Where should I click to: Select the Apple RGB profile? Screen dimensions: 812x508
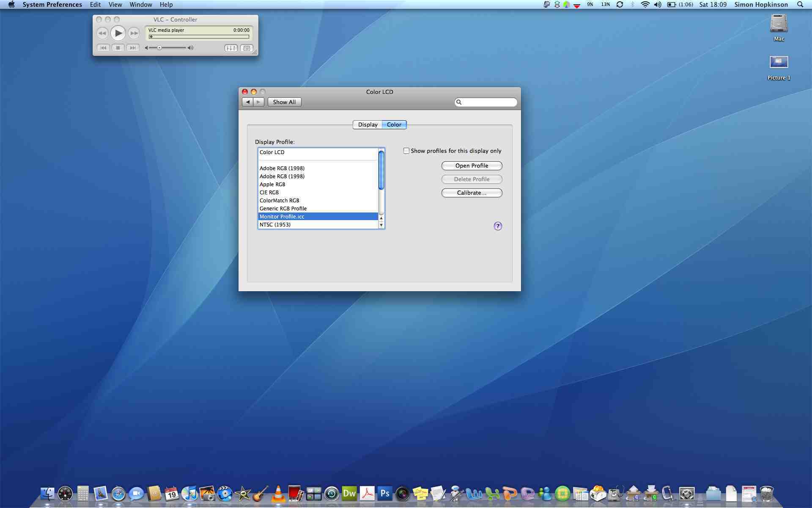click(x=272, y=184)
